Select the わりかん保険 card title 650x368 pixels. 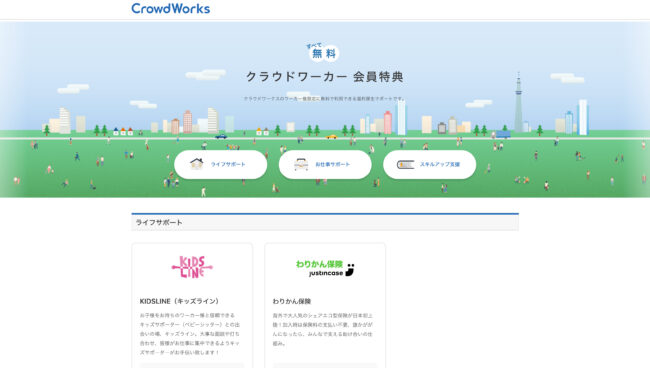(292, 301)
